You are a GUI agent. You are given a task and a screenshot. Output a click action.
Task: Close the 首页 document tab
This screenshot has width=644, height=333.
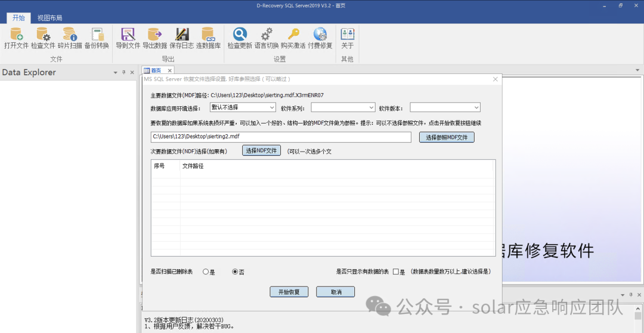tap(169, 70)
